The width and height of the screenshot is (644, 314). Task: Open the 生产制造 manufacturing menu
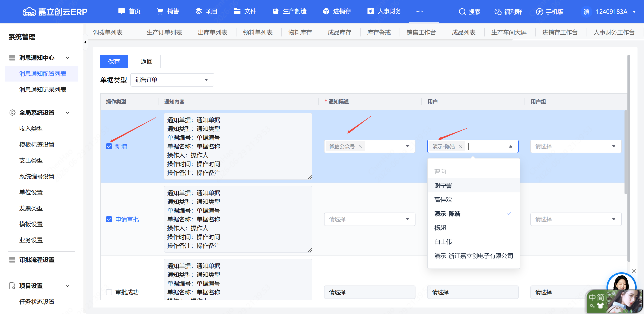point(290,12)
